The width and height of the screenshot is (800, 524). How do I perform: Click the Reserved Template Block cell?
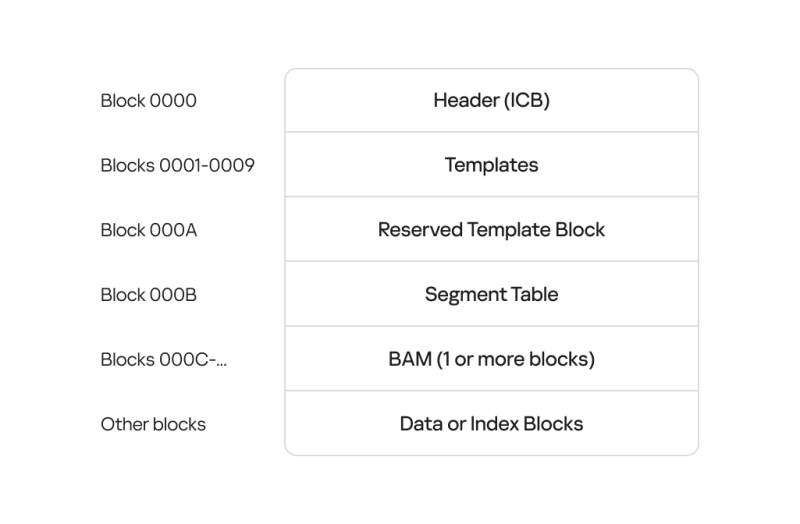pyautogui.click(x=491, y=230)
